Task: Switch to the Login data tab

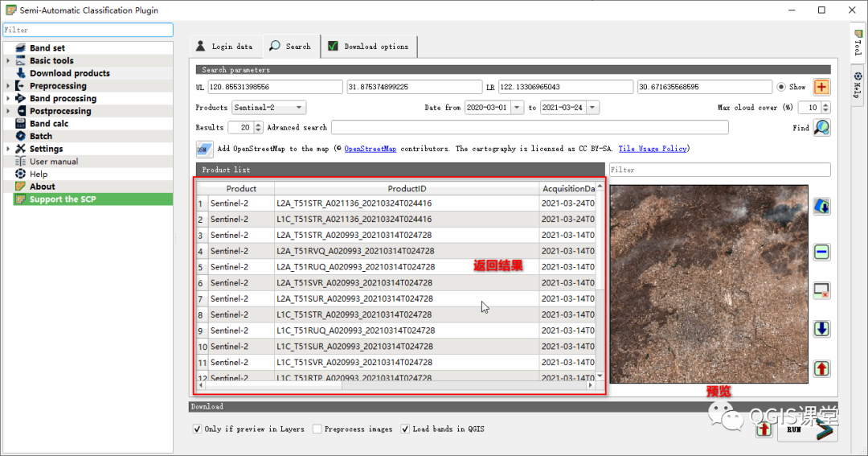Action: pyautogui.click(x=225, y=47)
